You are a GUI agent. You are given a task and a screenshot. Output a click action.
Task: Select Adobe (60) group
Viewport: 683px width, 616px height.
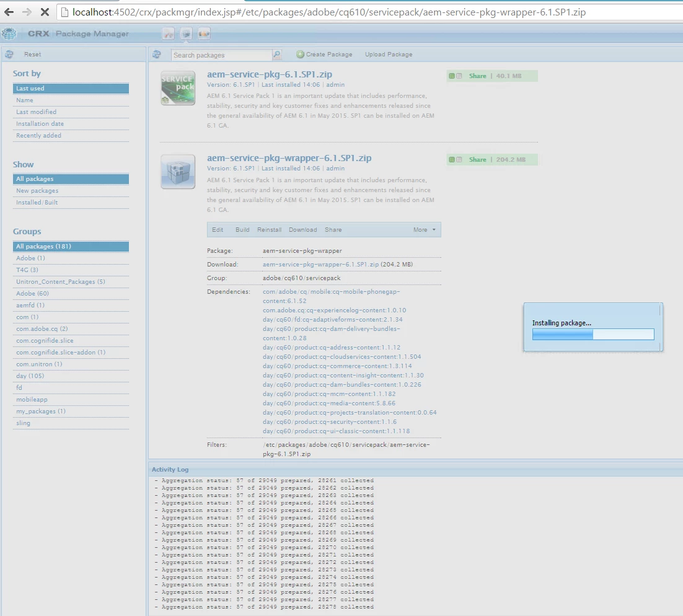click(71, 294)
